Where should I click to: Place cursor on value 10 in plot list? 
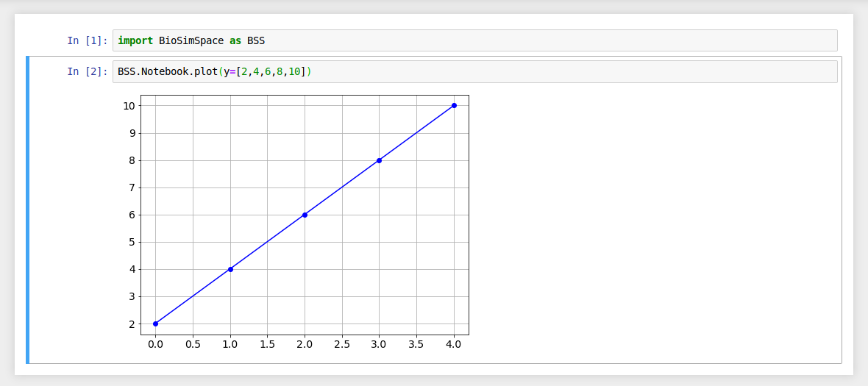pyautogui.click(x=294, y=71)
